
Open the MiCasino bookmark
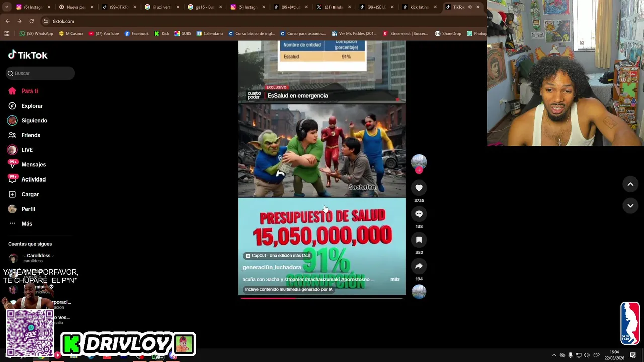click(71, 34)
